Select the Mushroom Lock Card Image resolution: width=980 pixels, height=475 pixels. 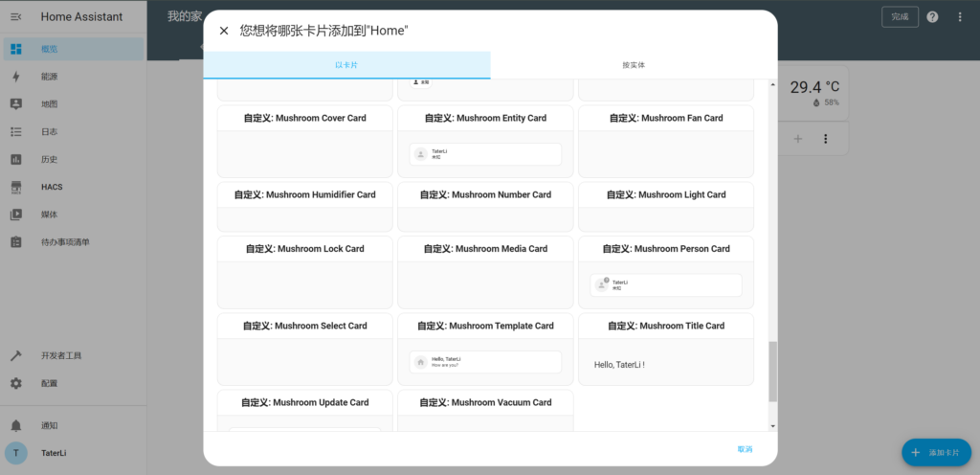(305, 273)
